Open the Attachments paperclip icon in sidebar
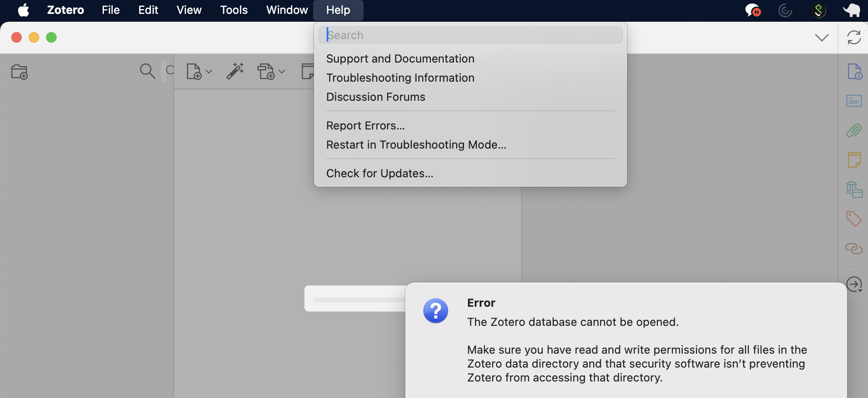868x398 pixels. point(854,130)
